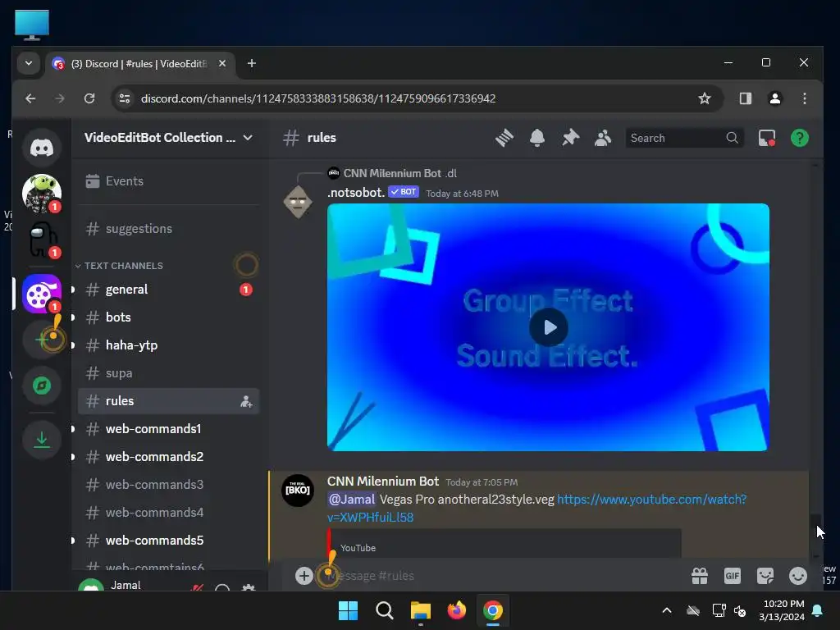Play the Group Effect Sound Effect video
Viewport: 840px width, 630px height.
549,327
